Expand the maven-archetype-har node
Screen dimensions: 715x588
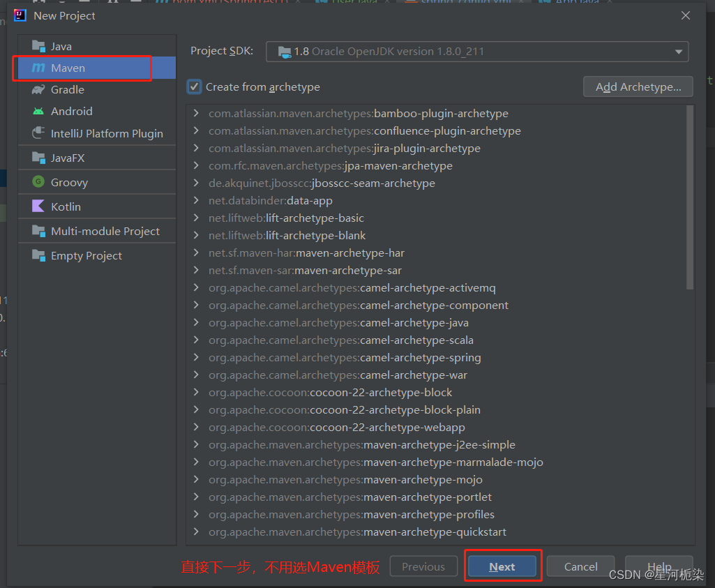coord(196,252)
